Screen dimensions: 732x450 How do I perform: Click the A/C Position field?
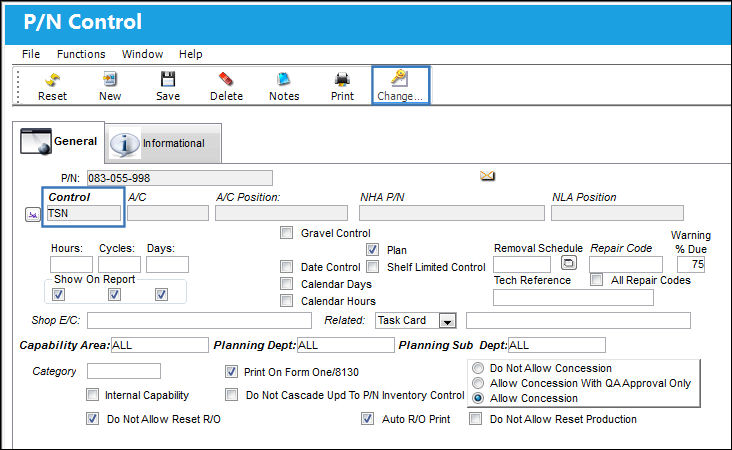coord(282,213)
